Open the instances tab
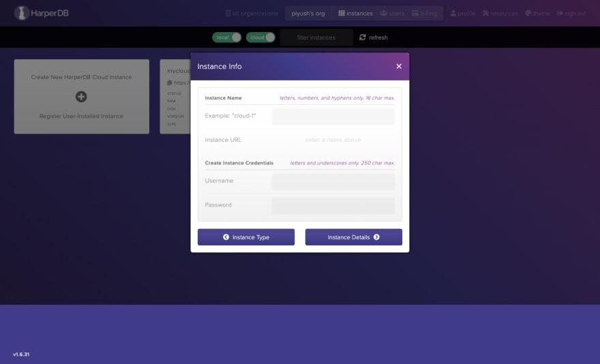 coord(355,14)
